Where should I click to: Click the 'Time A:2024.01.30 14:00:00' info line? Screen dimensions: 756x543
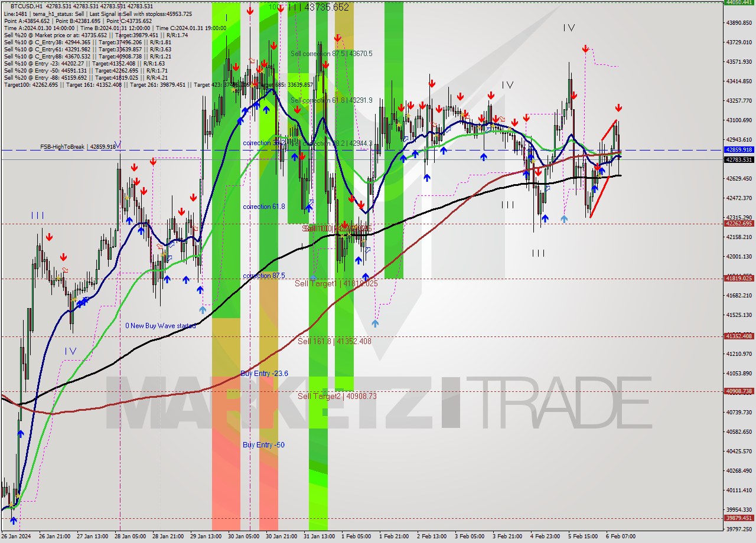point(116,28)
